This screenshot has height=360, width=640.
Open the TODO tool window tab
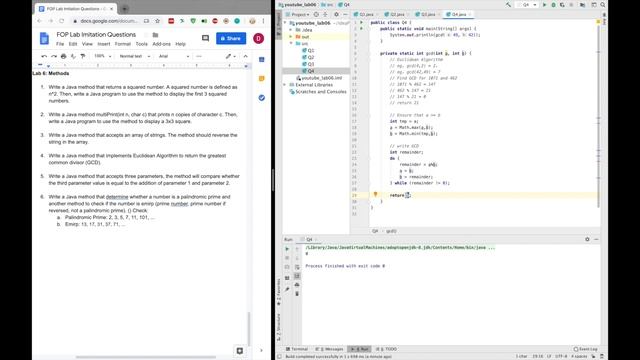[x=387, y=349]
